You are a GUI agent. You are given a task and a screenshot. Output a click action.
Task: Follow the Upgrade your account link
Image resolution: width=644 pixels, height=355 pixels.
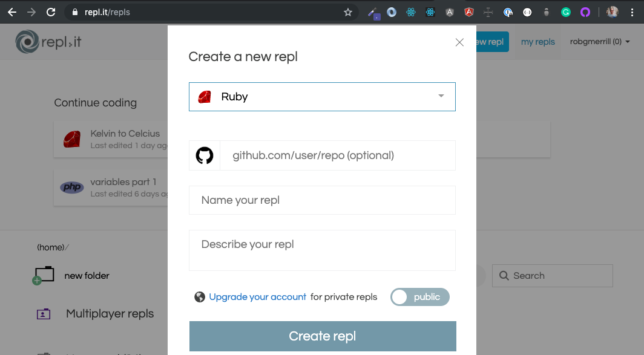tap(257, 297)
